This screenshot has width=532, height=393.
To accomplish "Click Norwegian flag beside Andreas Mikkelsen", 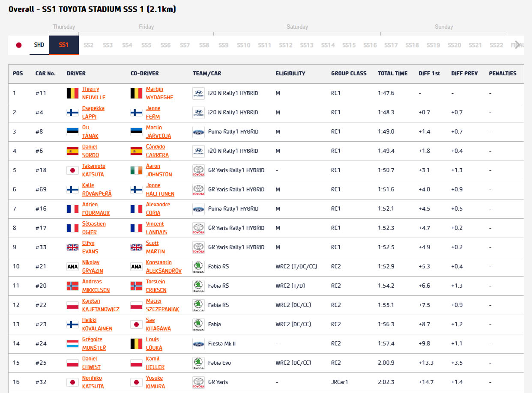I will pyautogui.click(x=72, y=286).
